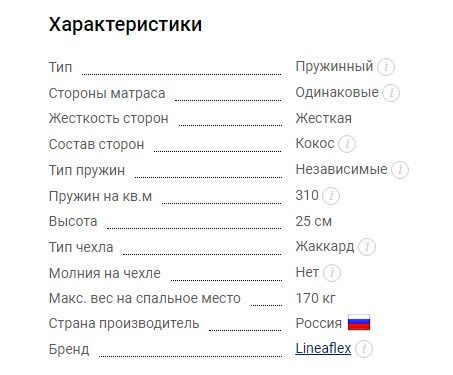Click the 25 см height value

click(x=314, y=221)
